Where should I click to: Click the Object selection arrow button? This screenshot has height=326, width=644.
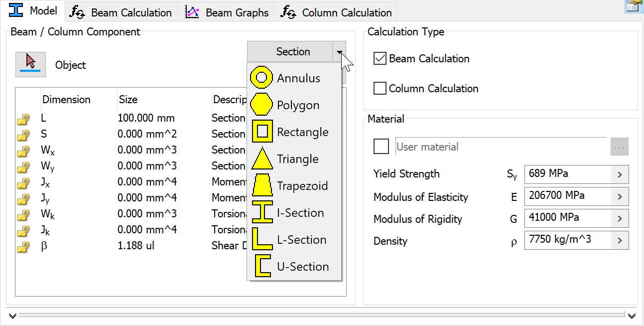coord(30,64)
